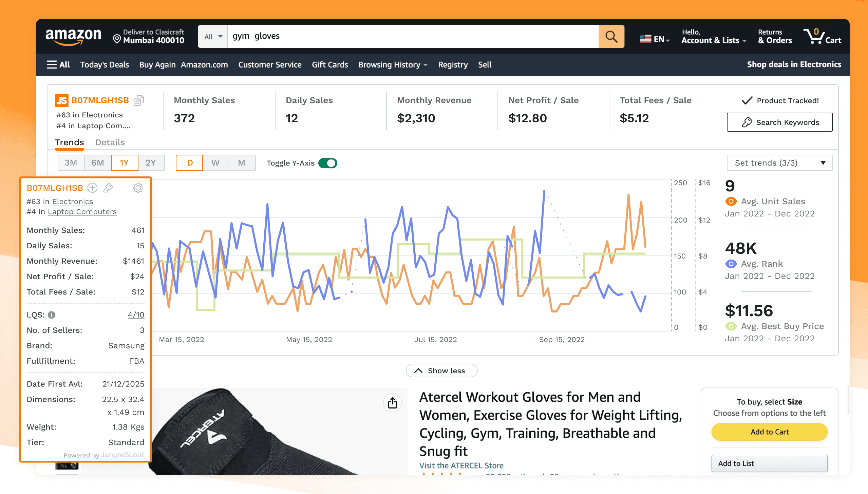Image resolution: width=868 pixels, height=494 pixels.
Task: Open the Set trends (3/3) dropdown
Action: coord(779,163)
